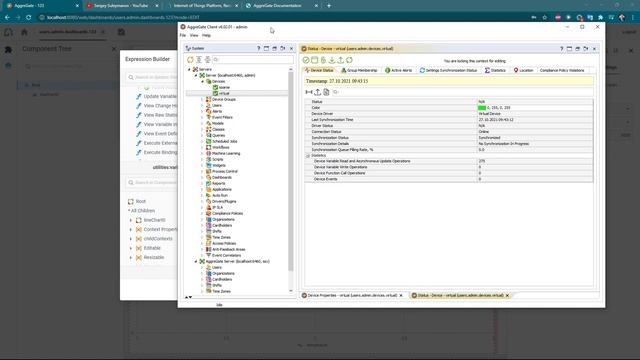
Task: Expand lineChart0 in Expression Builder
Action: [131, 220]
